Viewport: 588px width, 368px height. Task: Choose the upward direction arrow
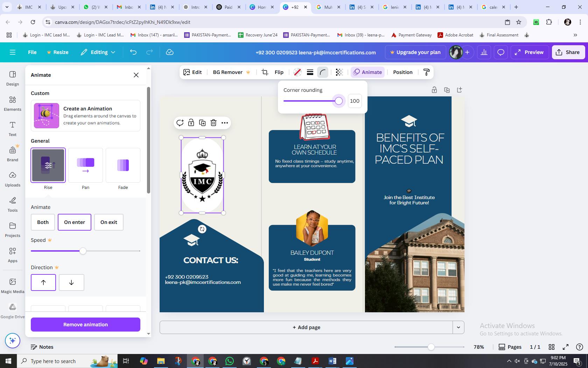coord(43,282)
